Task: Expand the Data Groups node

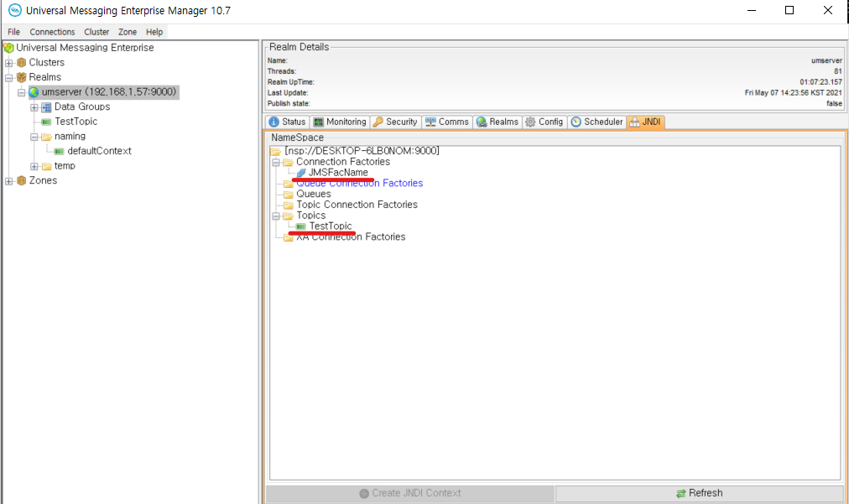Action: click(34, 107)
